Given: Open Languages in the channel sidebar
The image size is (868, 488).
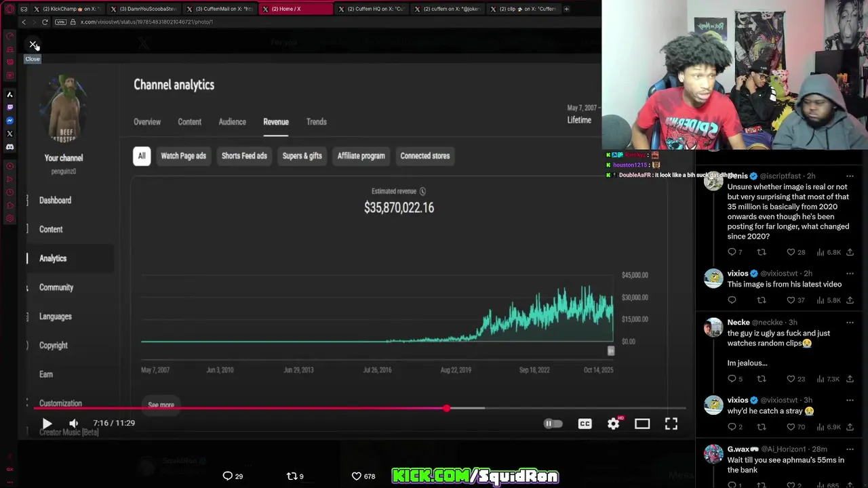Looking at the screenshot, I should click(x=55, y=317).
